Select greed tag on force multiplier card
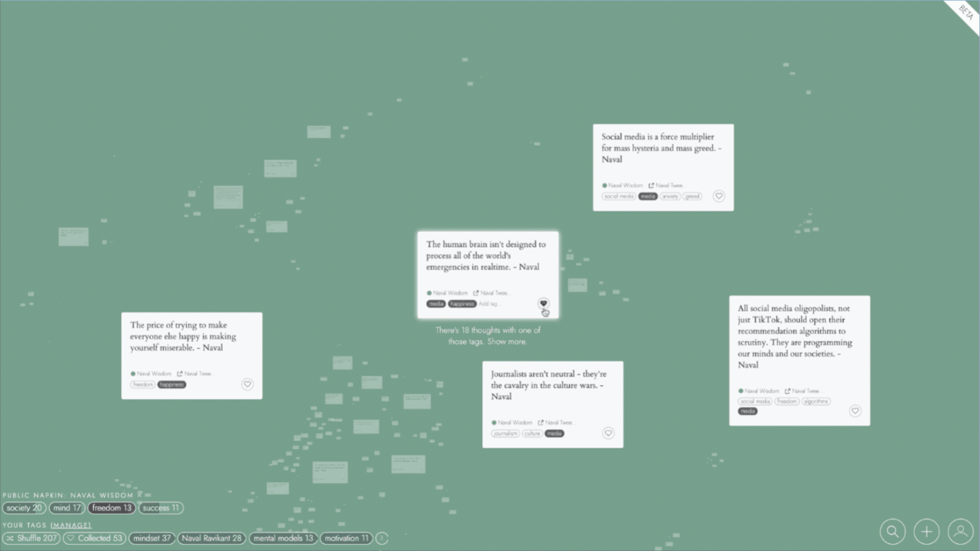This screenshot has width=980, height=551. (x=692, y=197)
